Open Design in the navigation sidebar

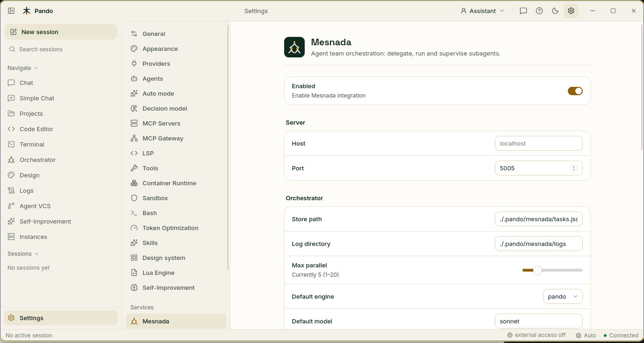(61, 175)
